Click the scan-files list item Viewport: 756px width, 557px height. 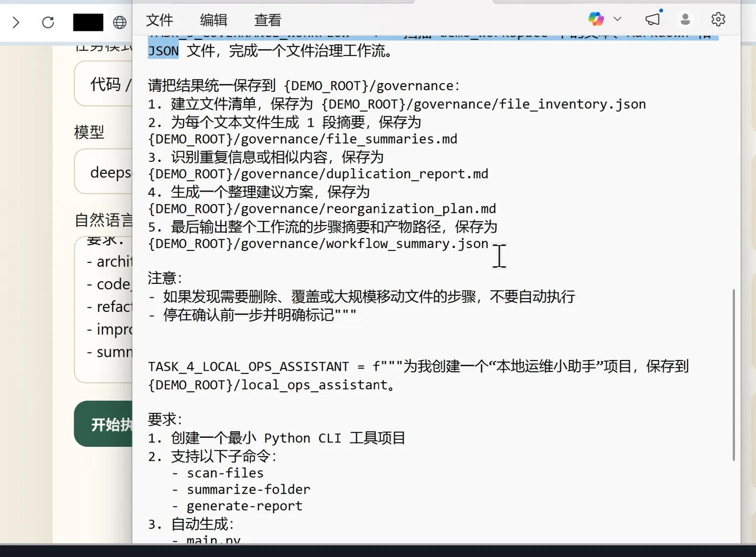tap(218, 473)
